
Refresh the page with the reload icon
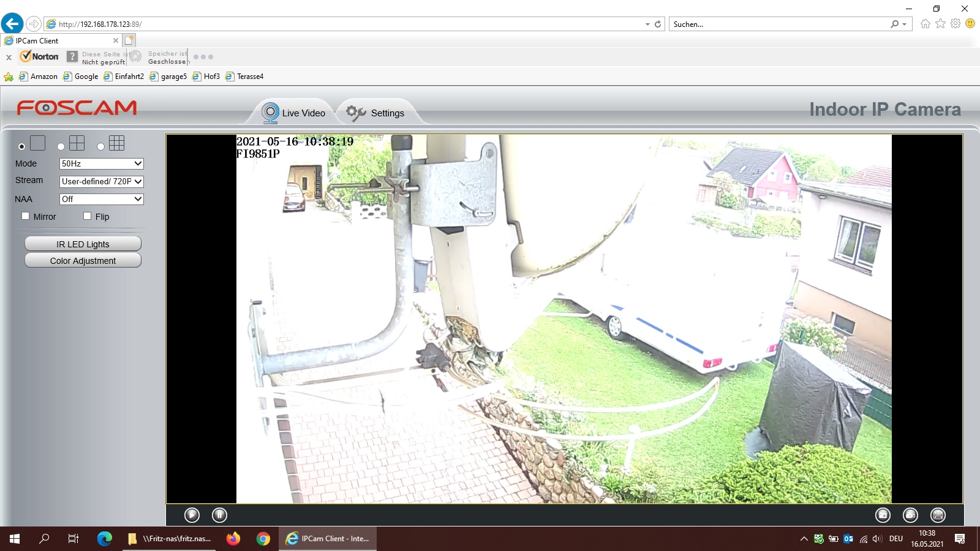(658, 24)
